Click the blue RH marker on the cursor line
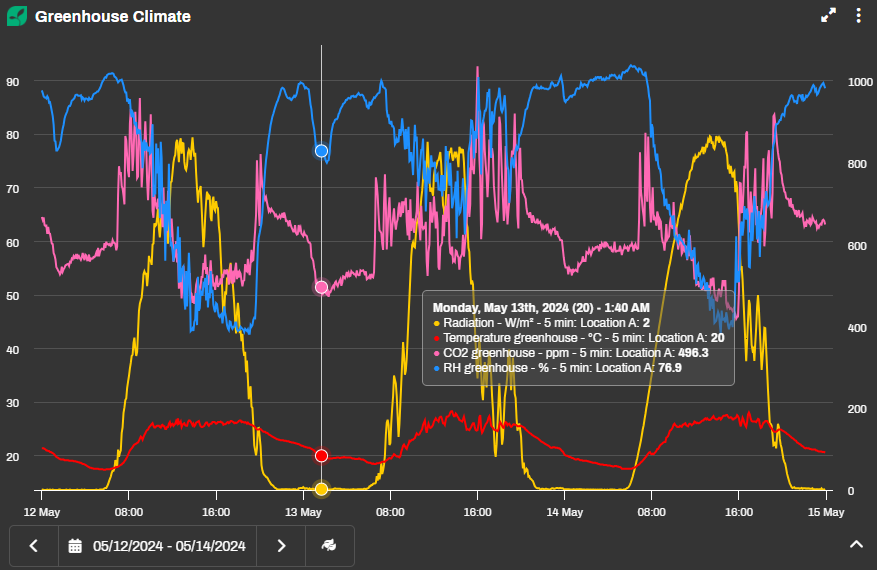 tap(321, 151)
